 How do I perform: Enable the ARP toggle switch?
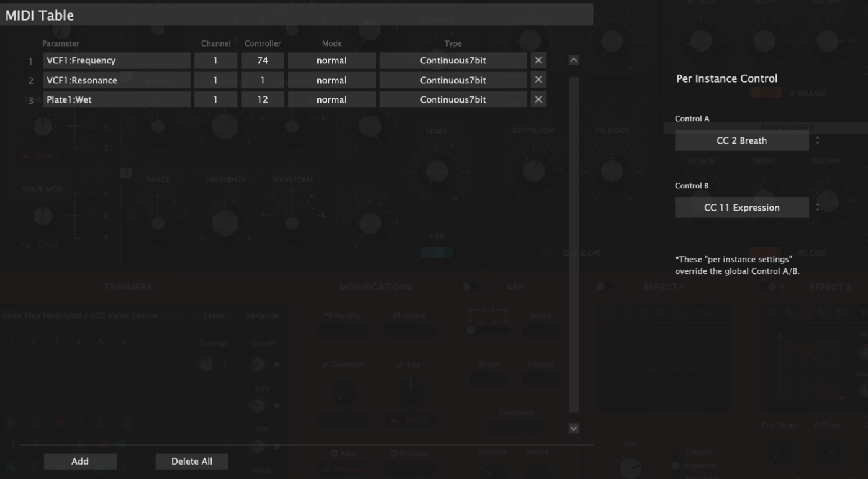(x=471, y=286)
